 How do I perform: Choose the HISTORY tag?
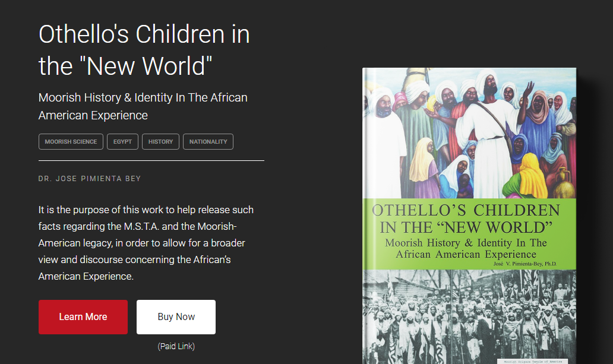[x=161, y=142]
